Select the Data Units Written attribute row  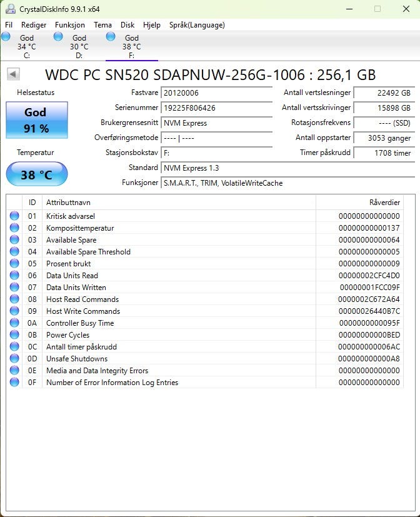[205, 287]
